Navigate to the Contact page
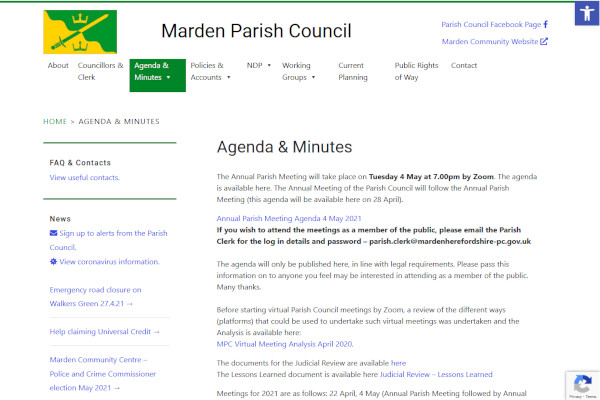 (x=464, y=65)
